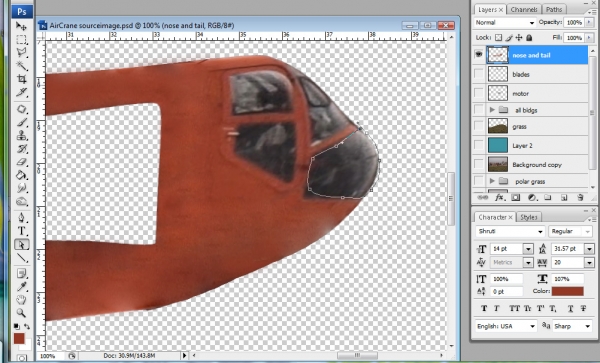
Task: Select the Zoom tool
Action: [21, 313]
